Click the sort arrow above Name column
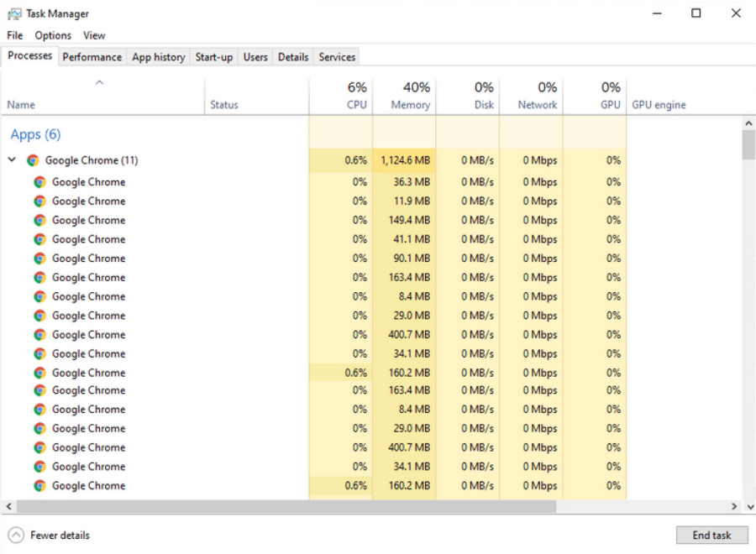Viewport: 756px width, 554px height. [99, 82]
